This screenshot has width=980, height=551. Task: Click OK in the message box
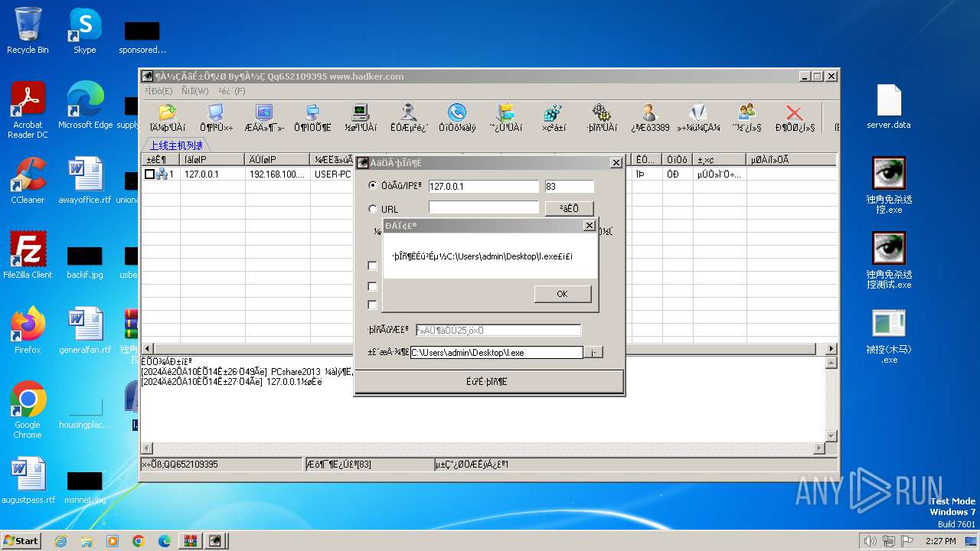[563, 294]
